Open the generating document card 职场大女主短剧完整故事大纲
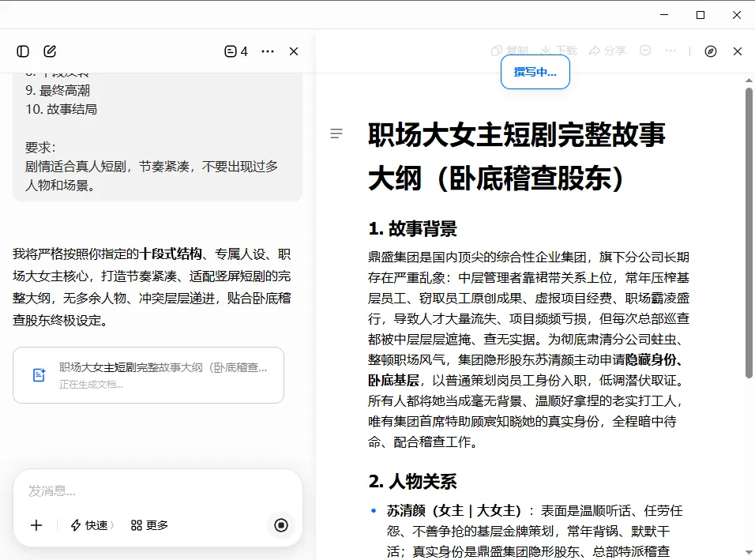 point(148,375)
